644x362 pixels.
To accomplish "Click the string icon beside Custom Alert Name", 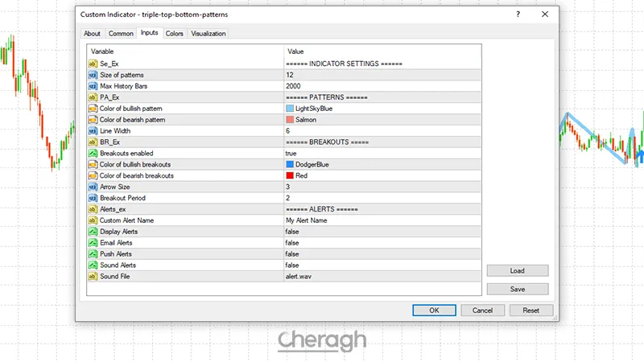I will 93,220.
